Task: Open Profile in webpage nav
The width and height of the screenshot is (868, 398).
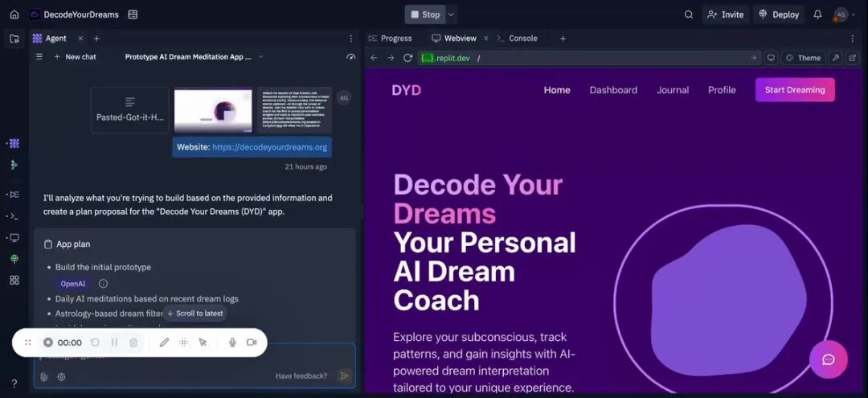Action: click(722, 90)
